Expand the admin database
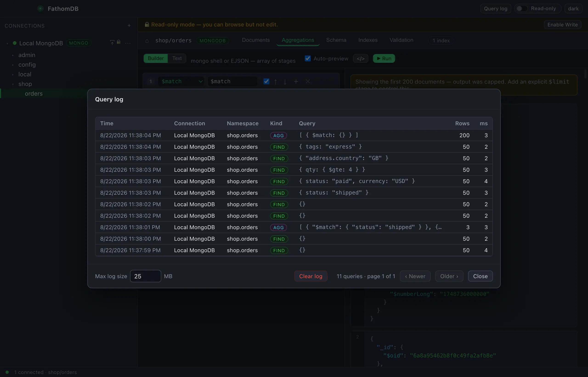588x377 pixels. pos(13,55)
